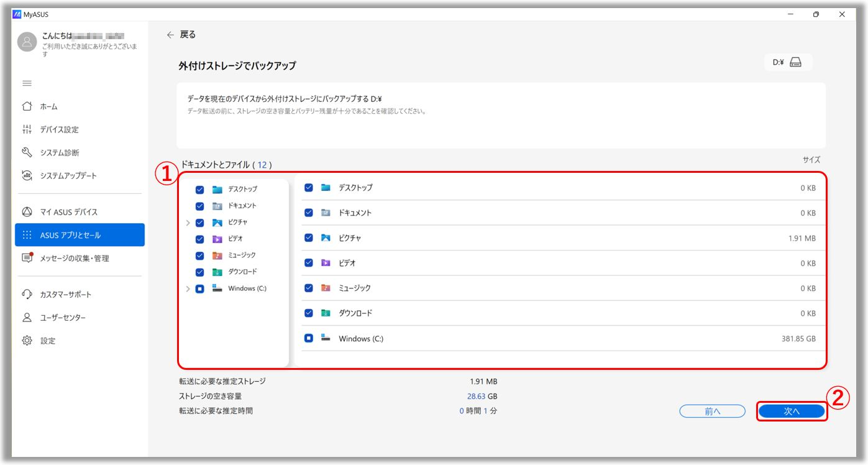Open ホーム in the sidebar

[x=80, y=106]
